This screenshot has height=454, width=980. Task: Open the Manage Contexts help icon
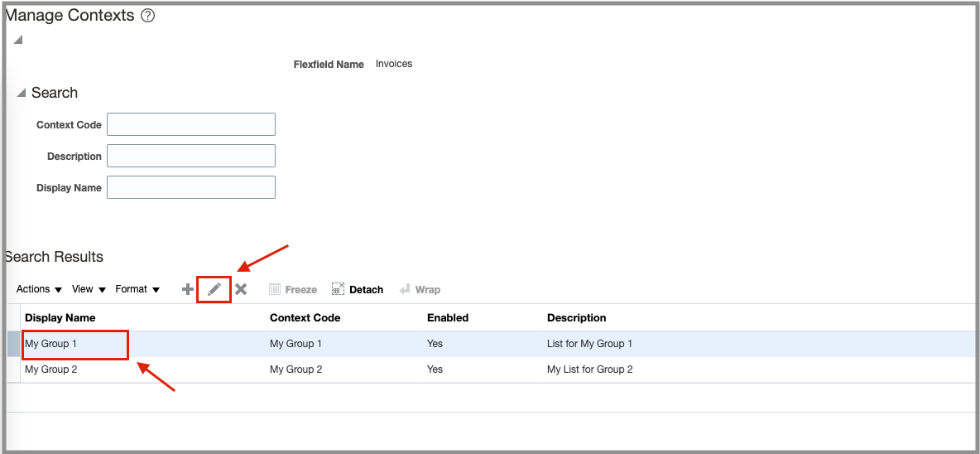[148, 16]
